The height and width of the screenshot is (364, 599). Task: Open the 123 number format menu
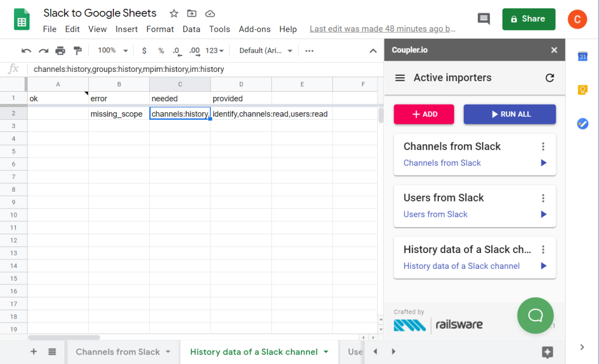(x=213, y=50)
